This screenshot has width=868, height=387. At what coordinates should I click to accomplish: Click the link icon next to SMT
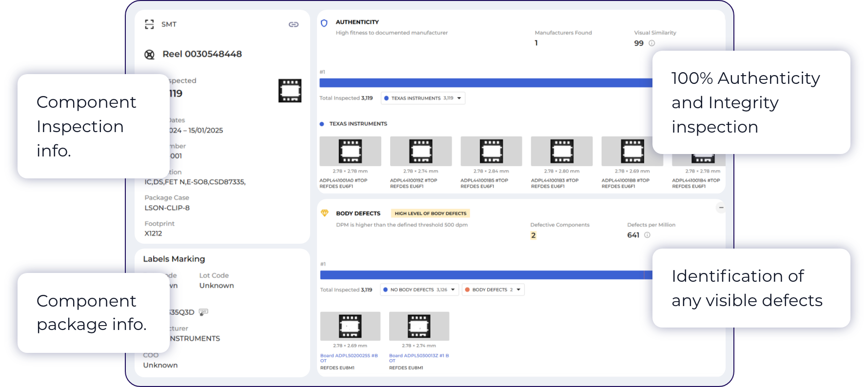(x=294, y=24)
